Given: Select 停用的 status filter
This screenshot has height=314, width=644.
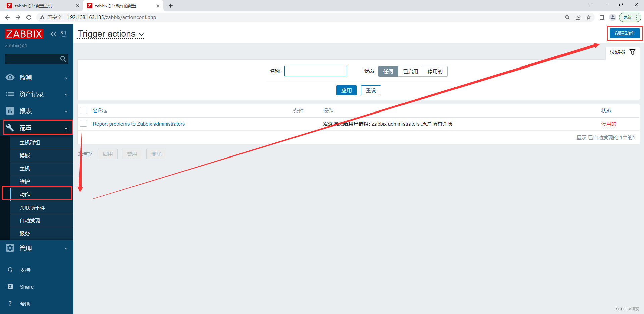Looking at the screenshot, I should click(x=435, y=71).
